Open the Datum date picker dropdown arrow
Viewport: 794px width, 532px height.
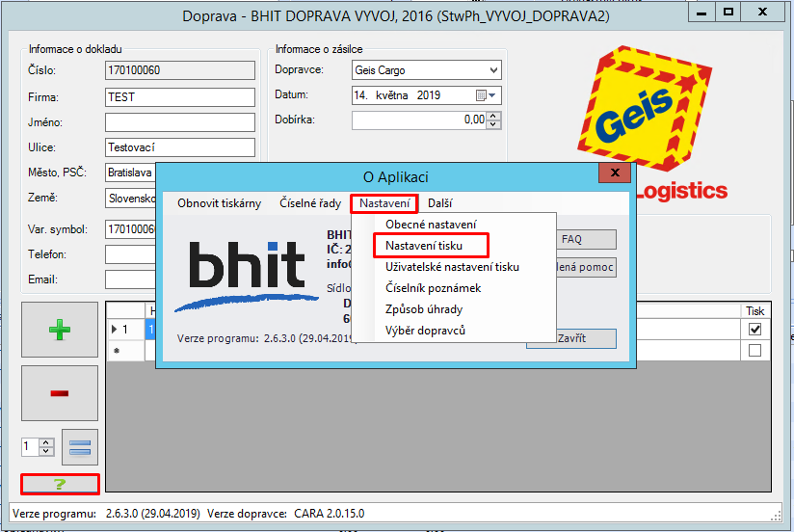[x=492, y=95]
